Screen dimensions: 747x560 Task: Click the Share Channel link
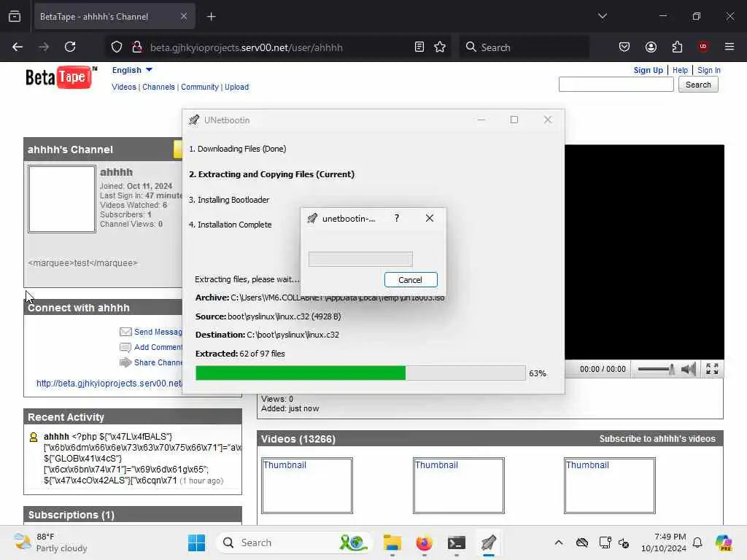click(x=158, y=362)
